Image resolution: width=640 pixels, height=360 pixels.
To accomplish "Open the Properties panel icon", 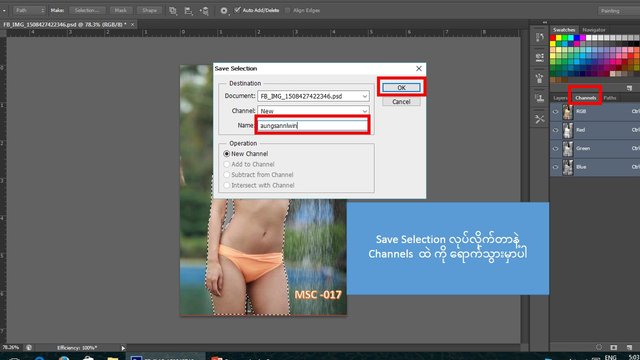I will click(540, 57).
